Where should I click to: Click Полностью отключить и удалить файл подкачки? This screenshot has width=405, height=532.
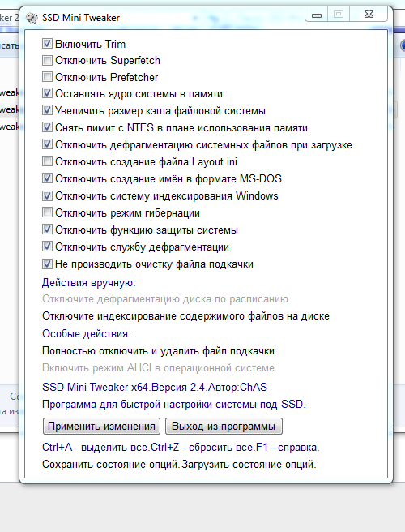(x=158, y=350)
